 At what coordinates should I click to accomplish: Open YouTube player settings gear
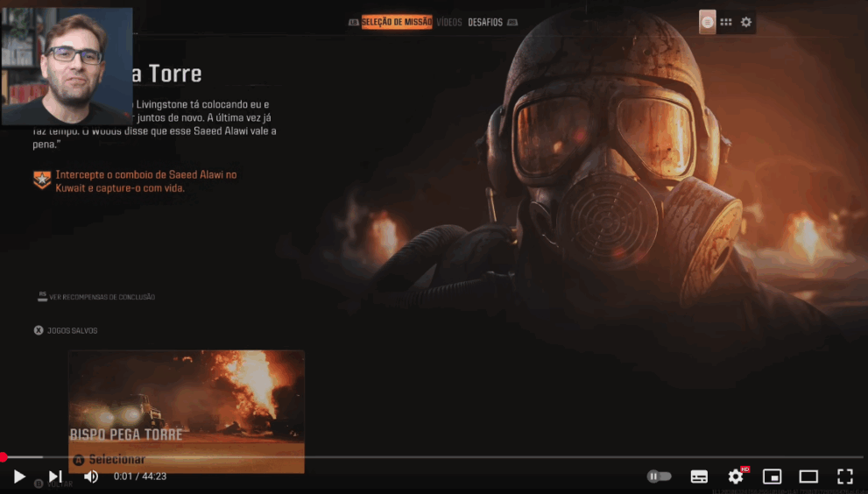point(736,476)
